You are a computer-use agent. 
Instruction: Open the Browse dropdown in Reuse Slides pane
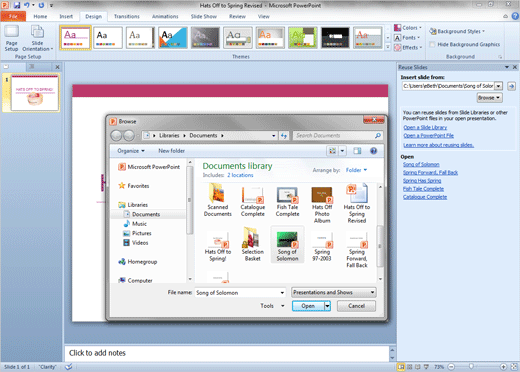click(489, 98)
